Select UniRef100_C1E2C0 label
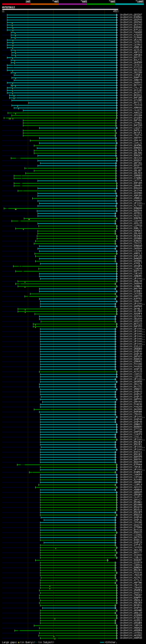This screenshot has height=644, width=146. tap(131, 128)
